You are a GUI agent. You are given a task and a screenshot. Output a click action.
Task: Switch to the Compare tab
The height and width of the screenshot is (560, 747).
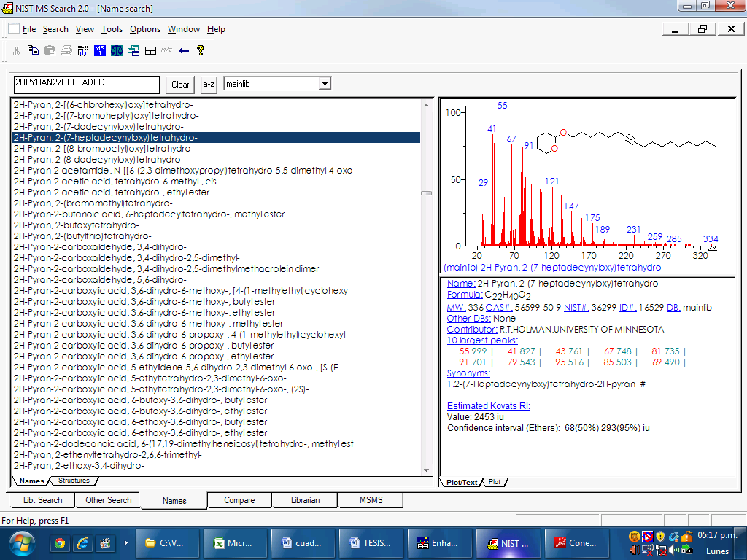239,500
